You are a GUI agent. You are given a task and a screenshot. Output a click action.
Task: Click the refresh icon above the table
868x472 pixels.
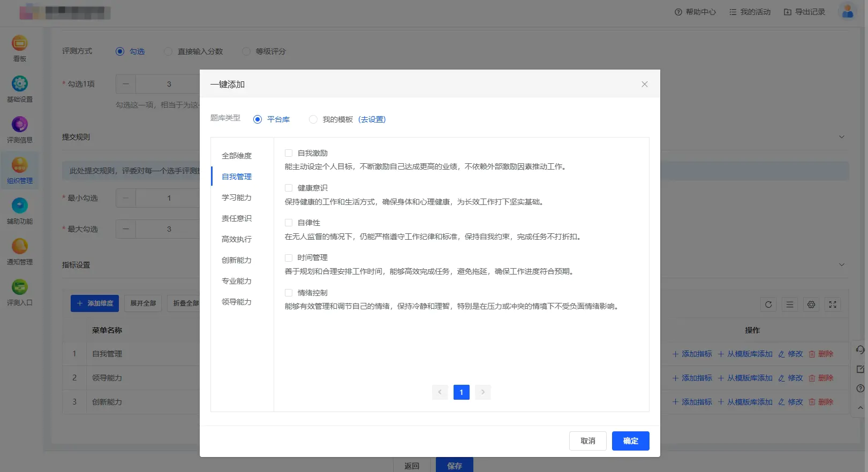tap(768, 304)
